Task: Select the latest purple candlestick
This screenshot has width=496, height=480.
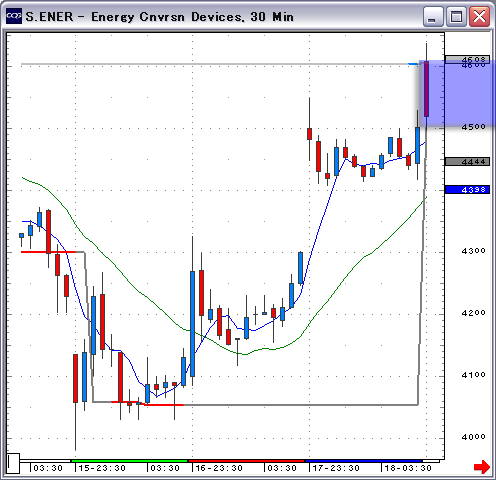Action: click(426, 89)
